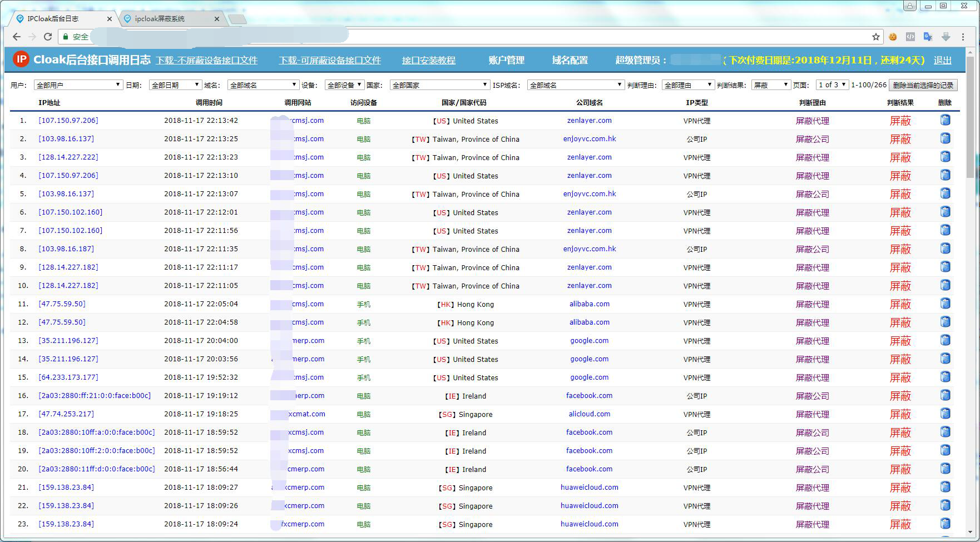The width and height of the screenshot is (980, 542).
Task: Click the 删除当前选择的记录 button
Action: click(923, 85)
